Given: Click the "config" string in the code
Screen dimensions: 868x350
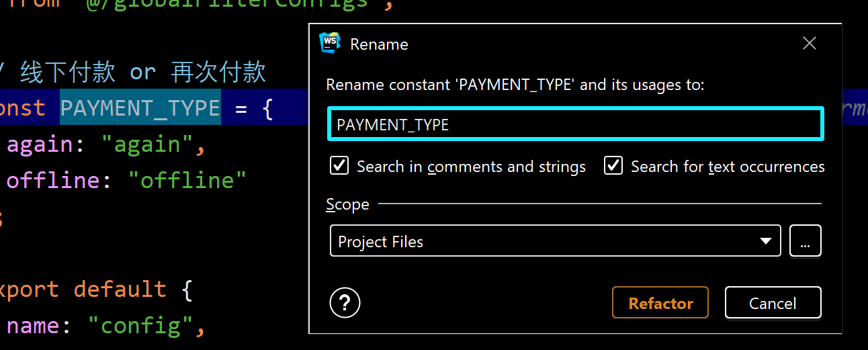Looking at the screenshot, I should 140,326.
